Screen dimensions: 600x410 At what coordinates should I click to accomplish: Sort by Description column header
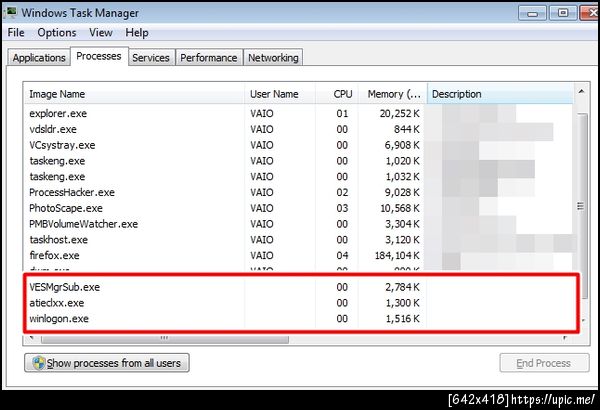(x=500, y=94)
